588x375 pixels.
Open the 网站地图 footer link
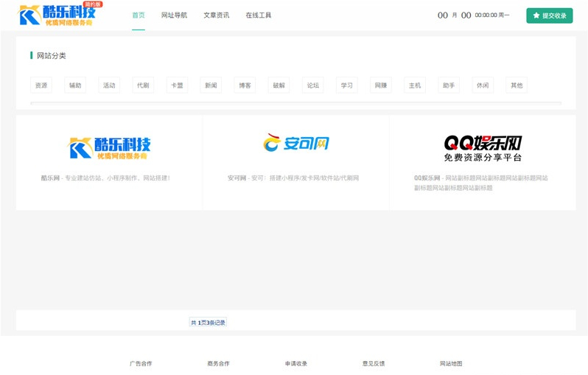[451, 363]
